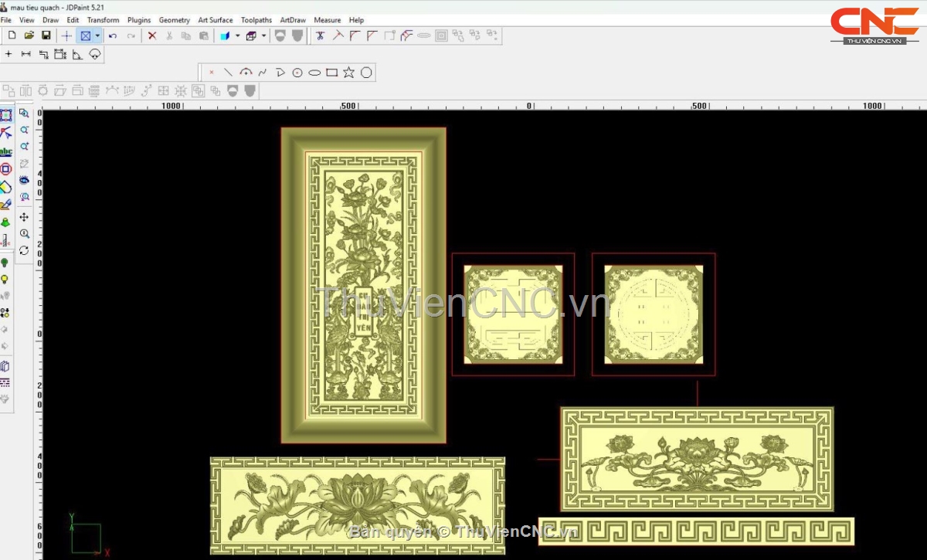Viewport: 927px width, 560px height.
Task: Select the abc Text tool
Action: coord(6,151)
